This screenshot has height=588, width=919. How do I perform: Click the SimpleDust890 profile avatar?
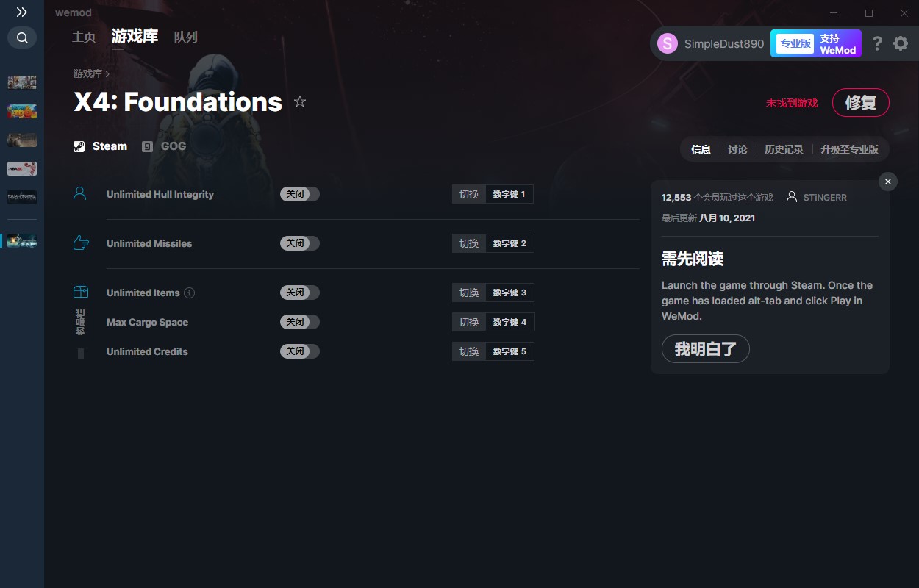668,43
